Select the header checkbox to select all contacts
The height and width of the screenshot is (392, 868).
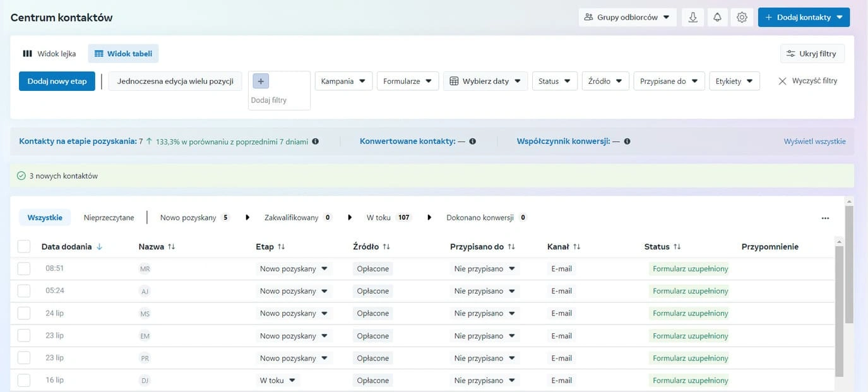coord(23,246)
